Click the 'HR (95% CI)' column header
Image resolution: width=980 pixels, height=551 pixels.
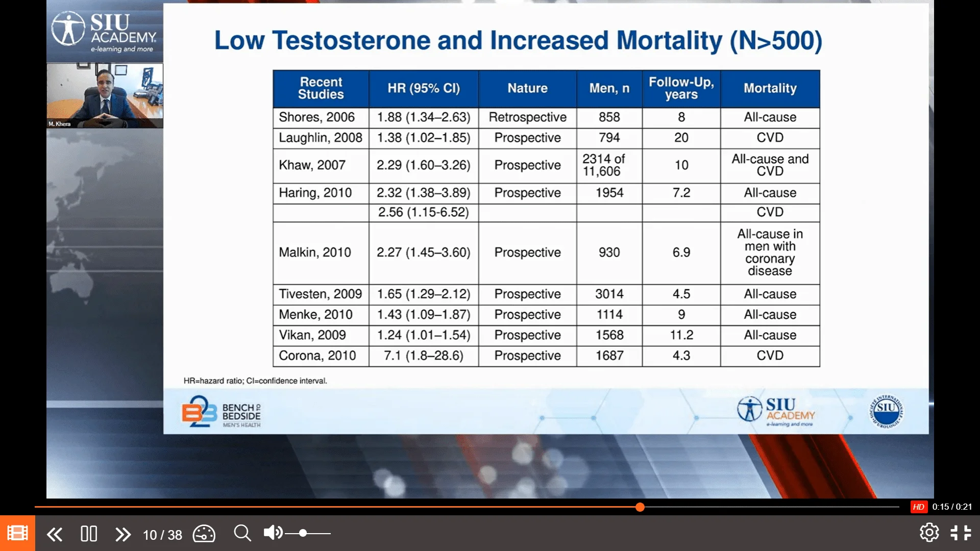tap(424, 88)
